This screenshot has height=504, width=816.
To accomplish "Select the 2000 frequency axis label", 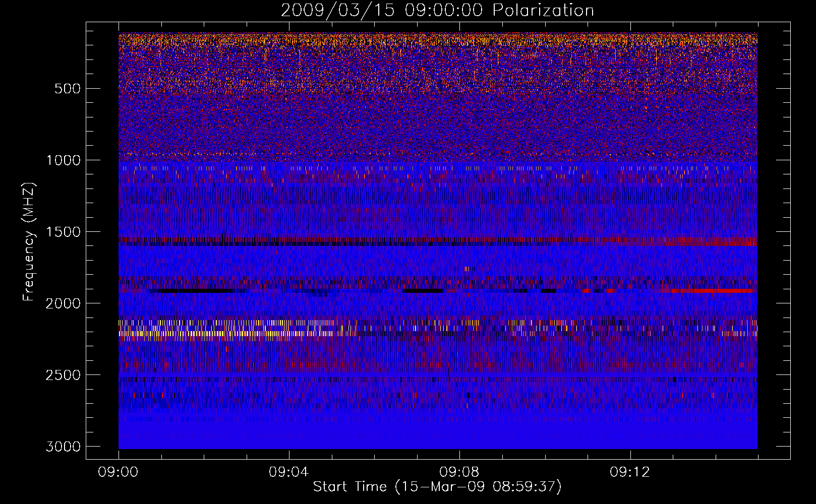I will pyautogui.click(x=63, y=303).
